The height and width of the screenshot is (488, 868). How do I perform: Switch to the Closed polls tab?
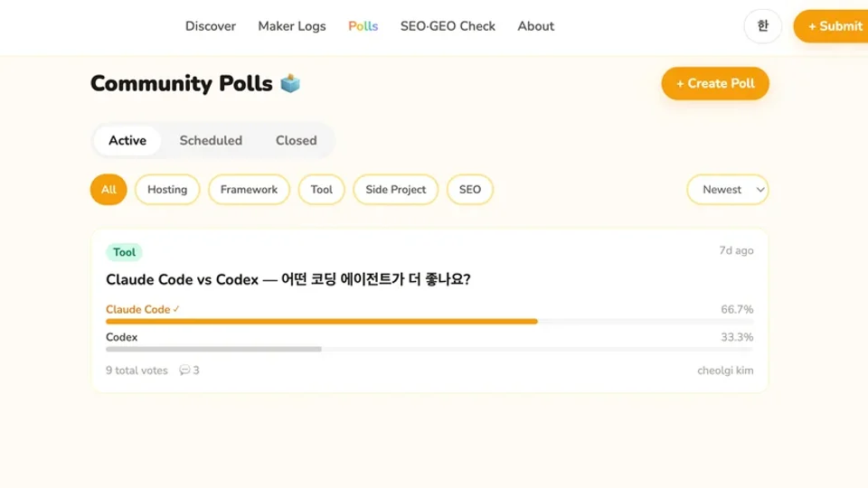tap(296, 141)
